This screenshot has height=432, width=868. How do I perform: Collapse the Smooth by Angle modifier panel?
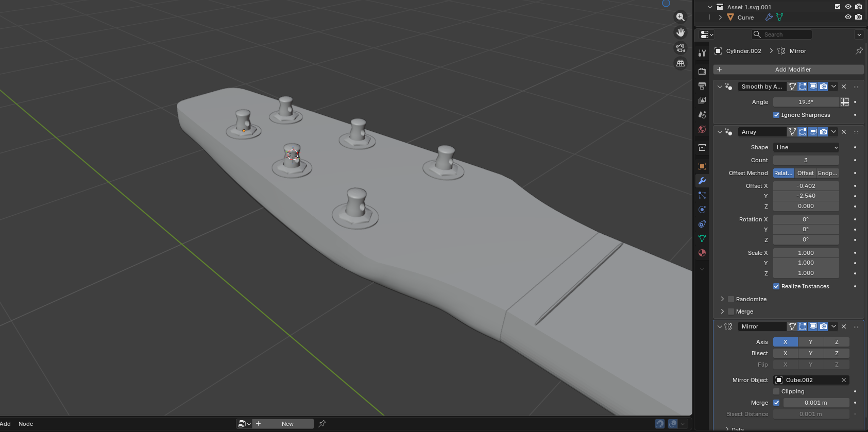tap(720, 87)
